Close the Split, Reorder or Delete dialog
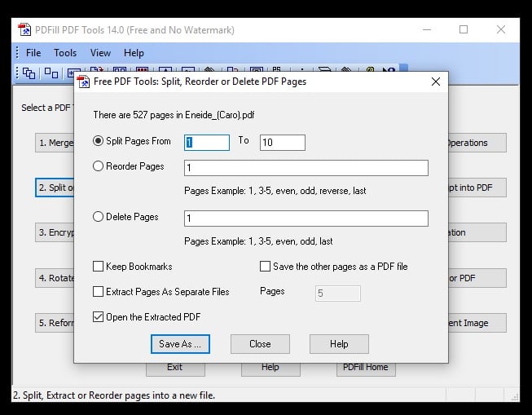 point(436,82)
